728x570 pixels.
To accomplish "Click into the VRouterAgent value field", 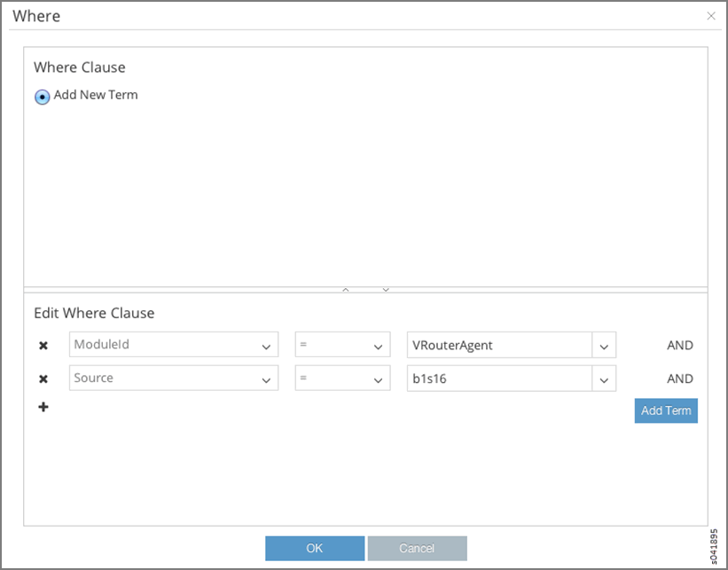I will point(497,345).
